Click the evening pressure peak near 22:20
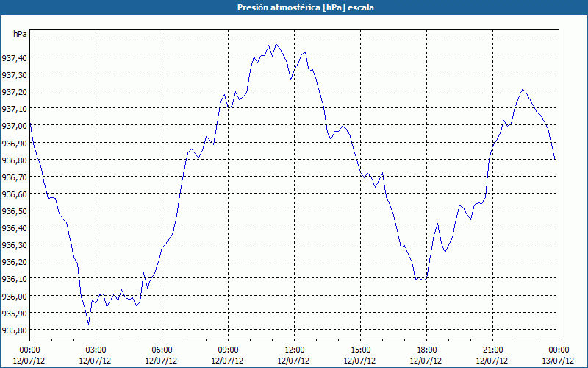This screenshot has height=368, width=588. (522, 90)
